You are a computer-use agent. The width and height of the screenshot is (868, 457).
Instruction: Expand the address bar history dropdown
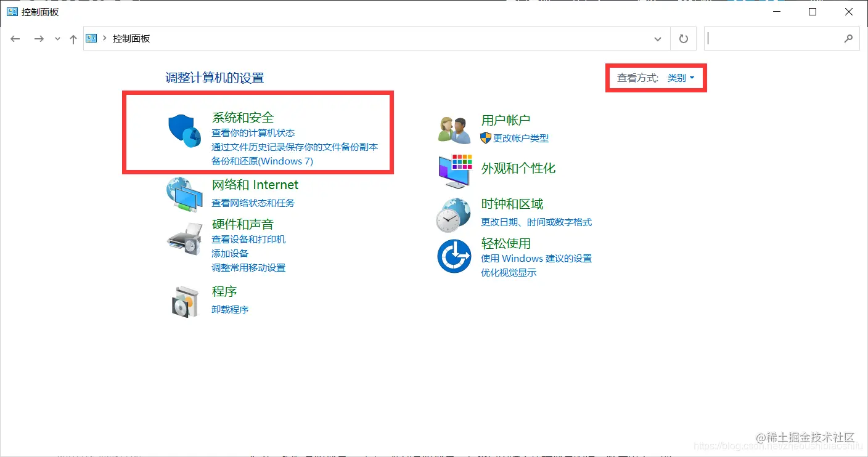657,39
